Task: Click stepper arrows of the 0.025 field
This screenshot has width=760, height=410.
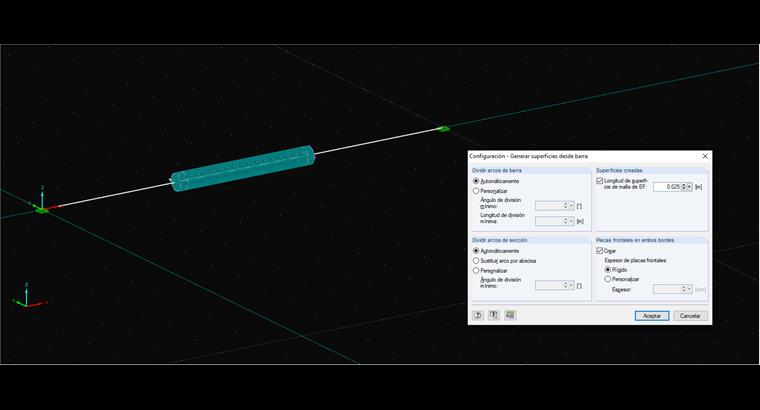Action: point(684,187)
